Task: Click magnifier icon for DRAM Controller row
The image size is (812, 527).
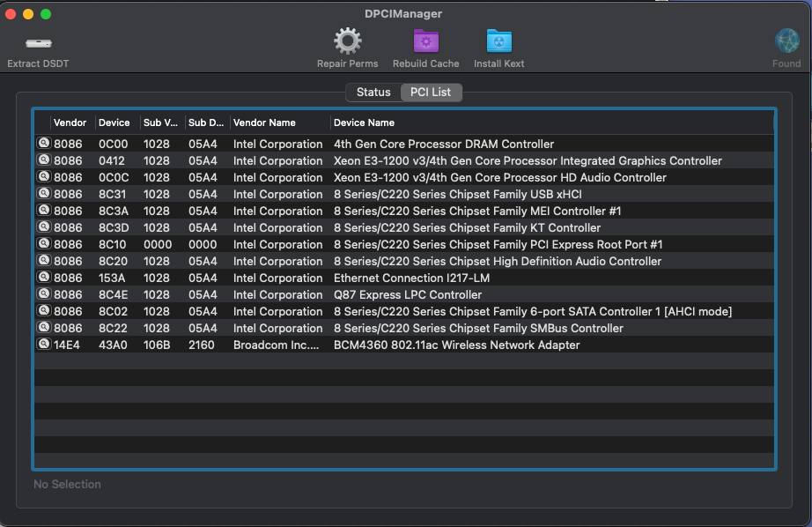Action: (x=44, y=143)
